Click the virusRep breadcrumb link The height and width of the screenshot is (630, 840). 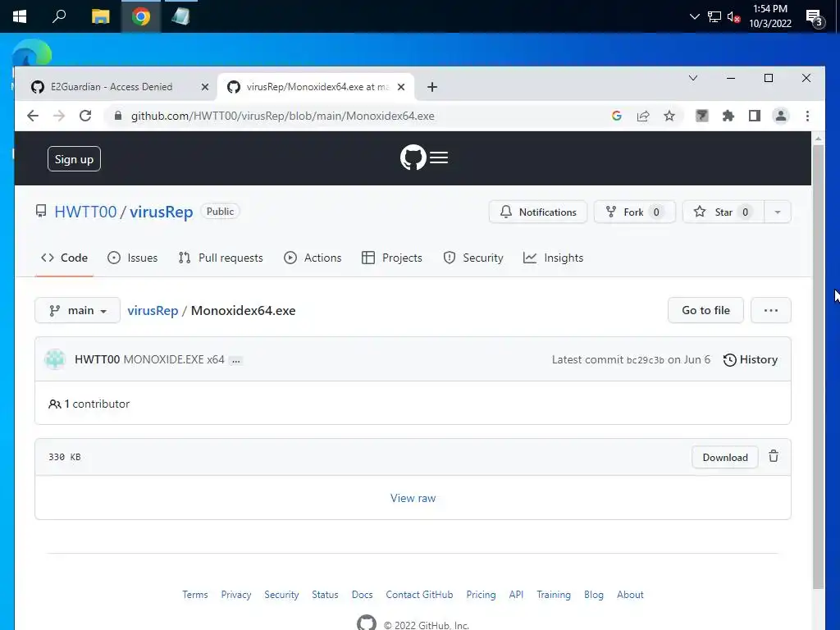153,311
